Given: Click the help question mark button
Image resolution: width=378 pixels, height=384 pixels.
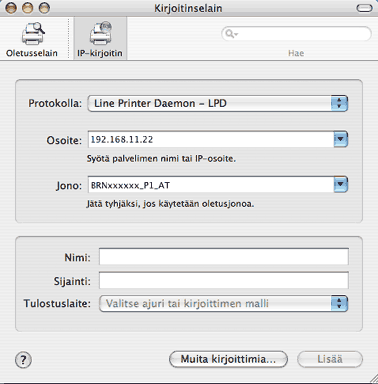Looking at the screenshot, I should (x=23, y=360).
